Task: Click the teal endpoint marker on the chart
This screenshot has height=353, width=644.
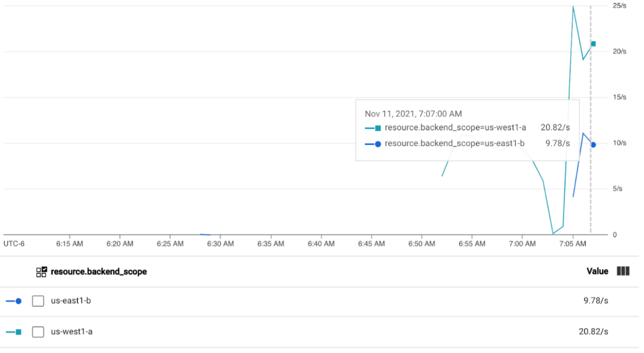Action: tap(592, 44)
